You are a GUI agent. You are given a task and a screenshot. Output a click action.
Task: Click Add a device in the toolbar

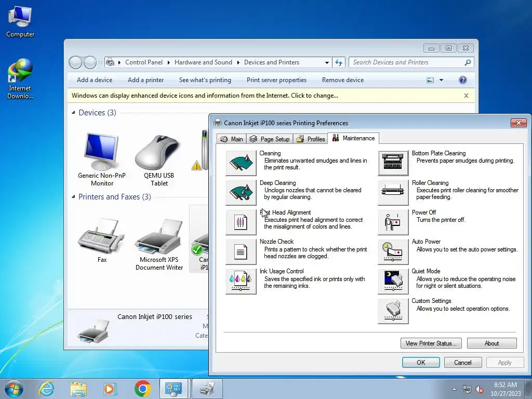click(95, 80)
